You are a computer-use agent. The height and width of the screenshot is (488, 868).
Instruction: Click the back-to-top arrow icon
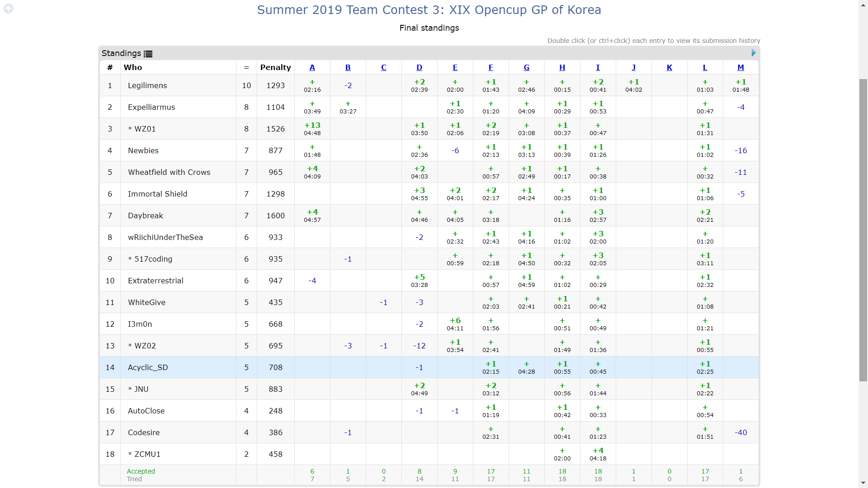click(x=8, y=9)
